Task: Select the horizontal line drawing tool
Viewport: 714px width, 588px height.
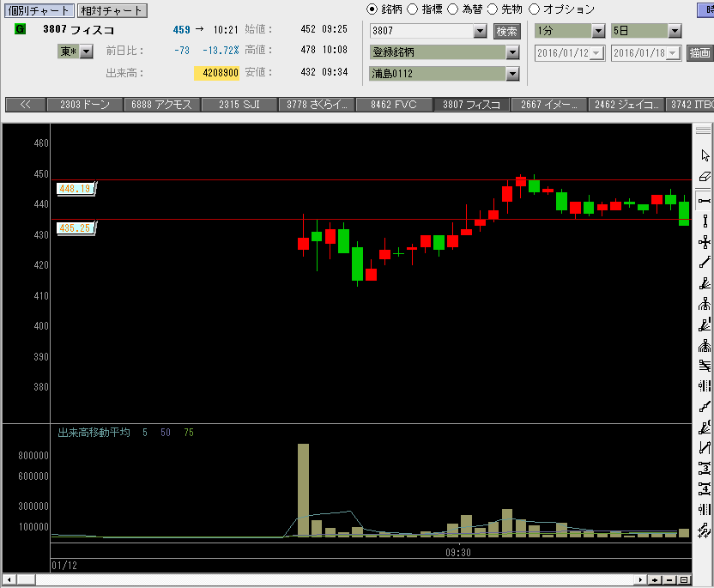Action: tap(705, 200)
